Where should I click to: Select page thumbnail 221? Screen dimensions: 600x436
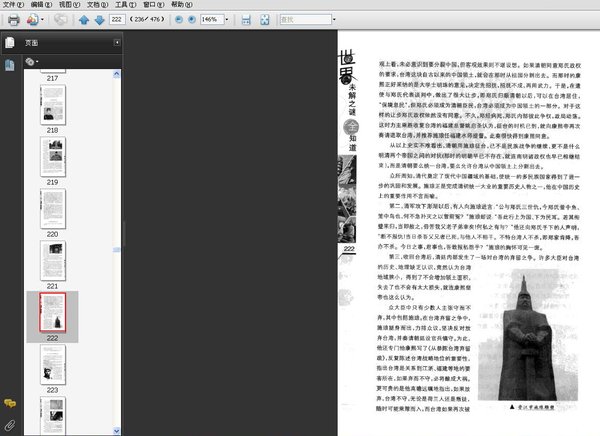point(53,261)
